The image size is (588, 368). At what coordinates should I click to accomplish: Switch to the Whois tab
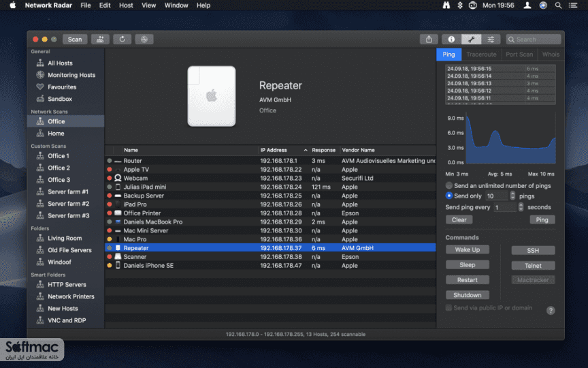point(551,55)
